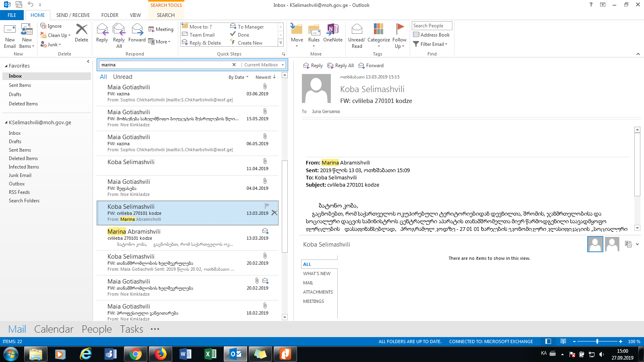Switch to Calendar in navigation bar
Image resolution: width=644 pixels, height=362 pixels.
click(x=54, y=329)
